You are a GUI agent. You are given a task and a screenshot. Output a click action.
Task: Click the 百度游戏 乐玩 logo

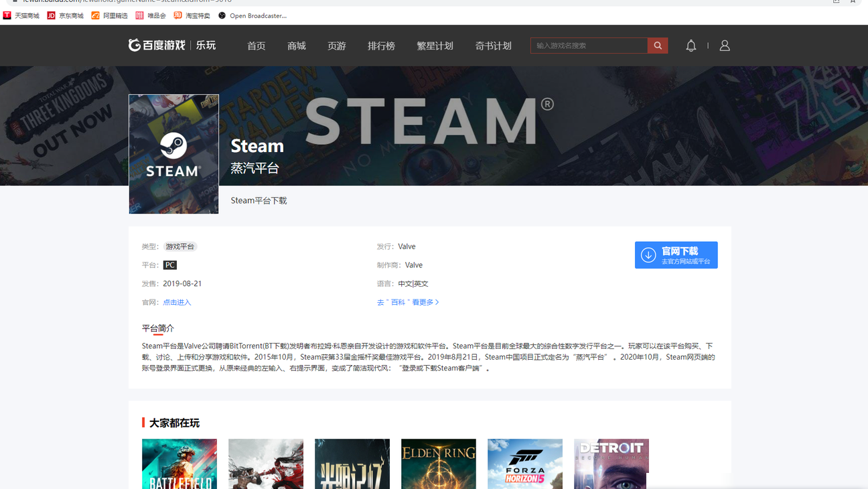coord(172,45)
